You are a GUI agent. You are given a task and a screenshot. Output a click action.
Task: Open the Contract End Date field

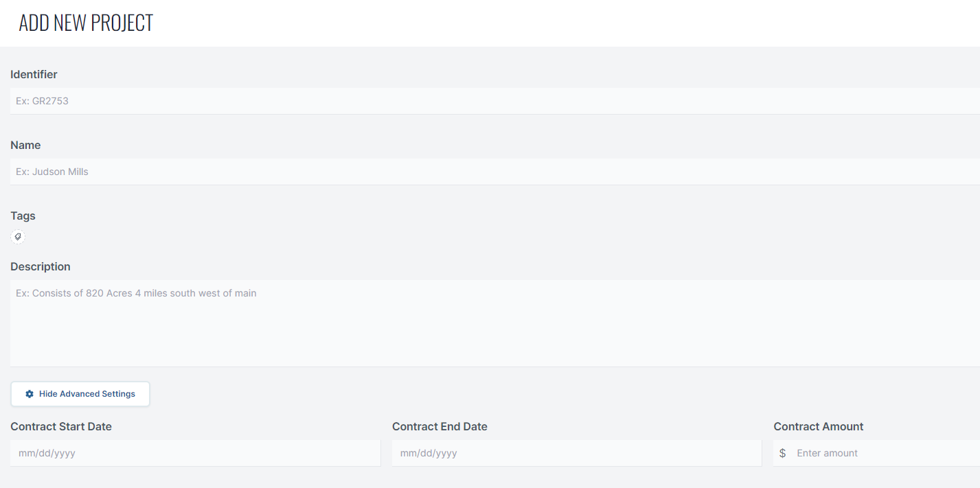(576, 453)
